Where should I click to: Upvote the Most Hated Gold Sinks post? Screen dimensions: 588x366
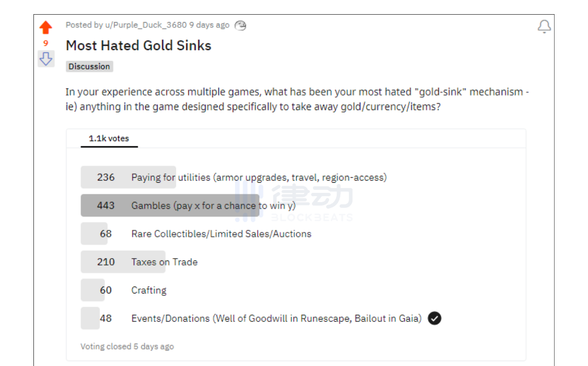46,27
